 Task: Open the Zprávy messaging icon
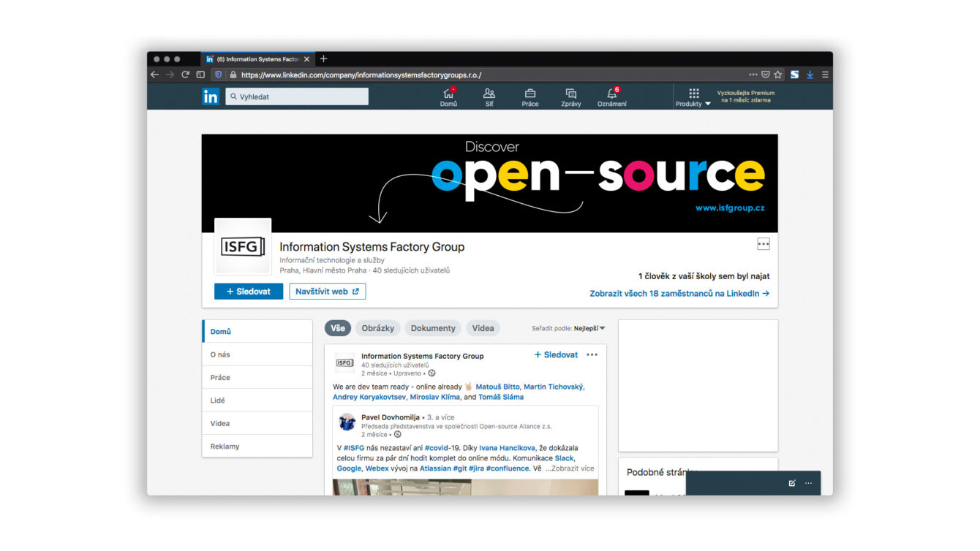571,97
